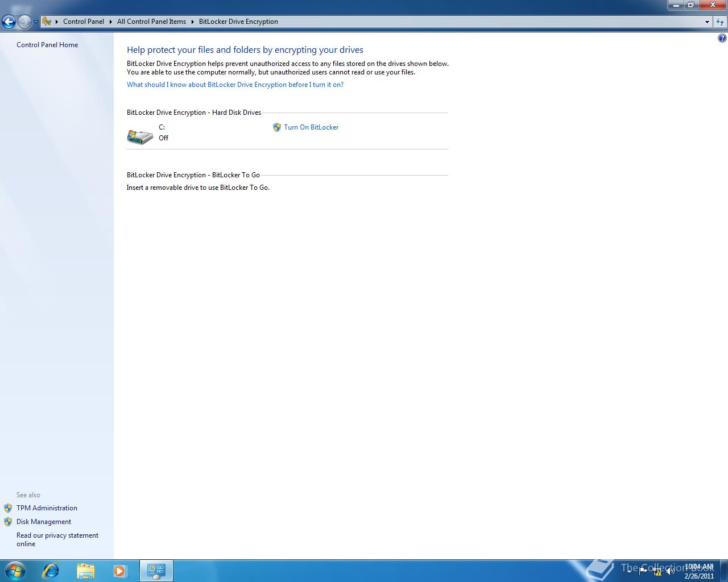
Task: Click the network status icon in the tray
Action: (x=658, y=570)
